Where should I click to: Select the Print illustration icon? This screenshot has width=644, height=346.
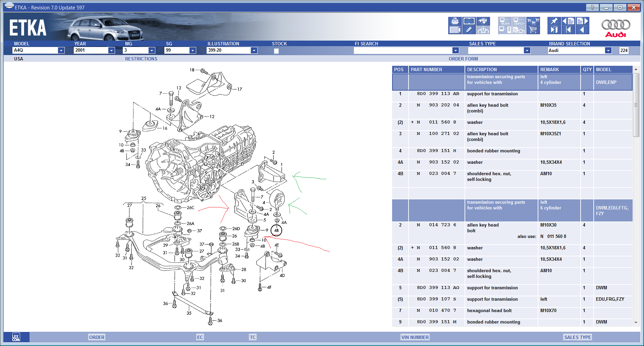(455, 21)
